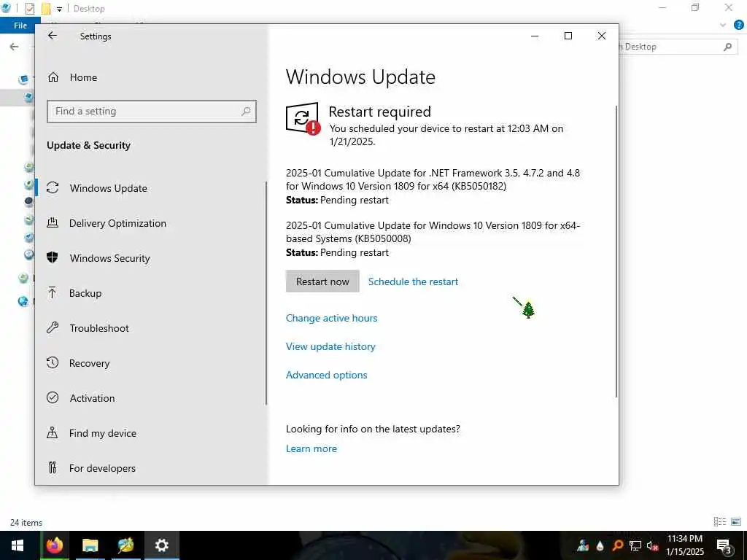Click the globe-and-pencil app in the taskbar
Viewport: 747px width, 560px height.
point(125,545)
